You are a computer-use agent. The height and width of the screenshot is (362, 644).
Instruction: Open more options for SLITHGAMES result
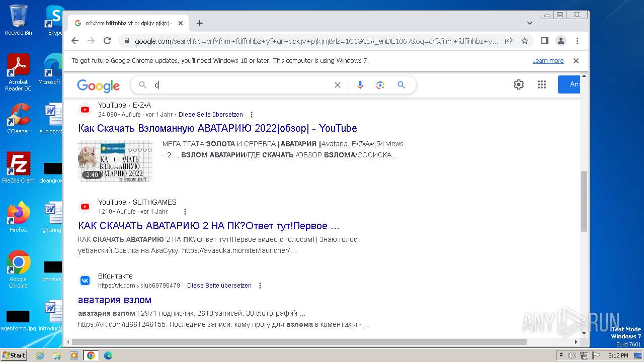pyautogui.click(x=185, y=212)
